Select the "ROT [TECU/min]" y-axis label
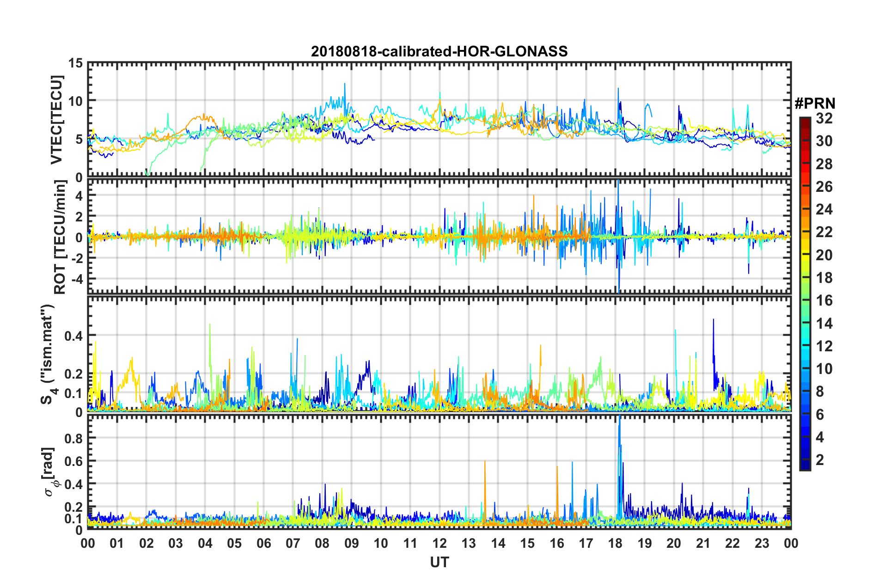 pos(60,237)
